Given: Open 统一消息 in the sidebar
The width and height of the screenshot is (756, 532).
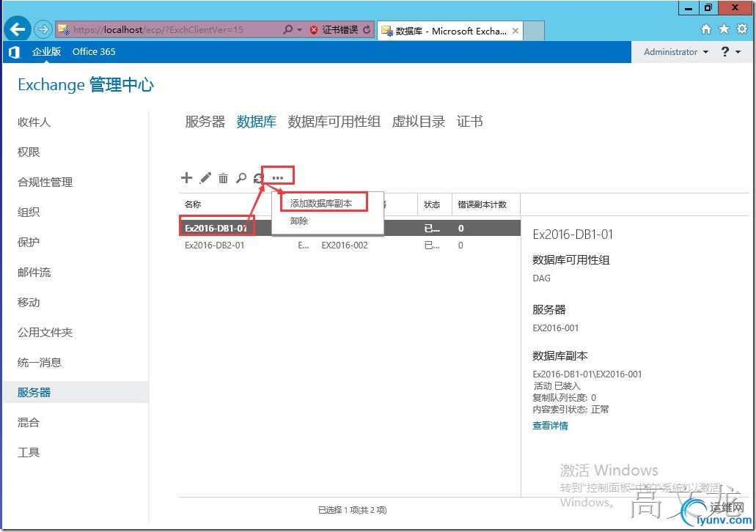Looking at the screenshot, I should (40, 363).
